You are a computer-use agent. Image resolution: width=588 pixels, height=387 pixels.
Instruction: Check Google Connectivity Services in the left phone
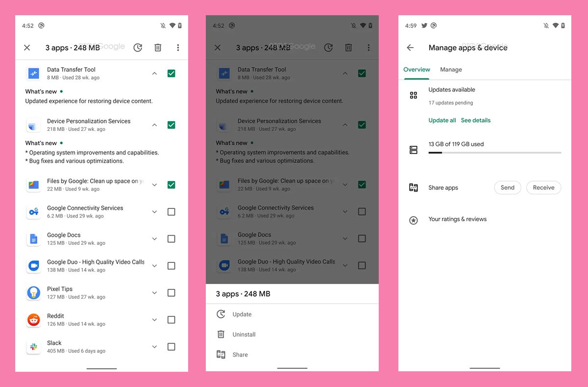[x=171, y=212]
